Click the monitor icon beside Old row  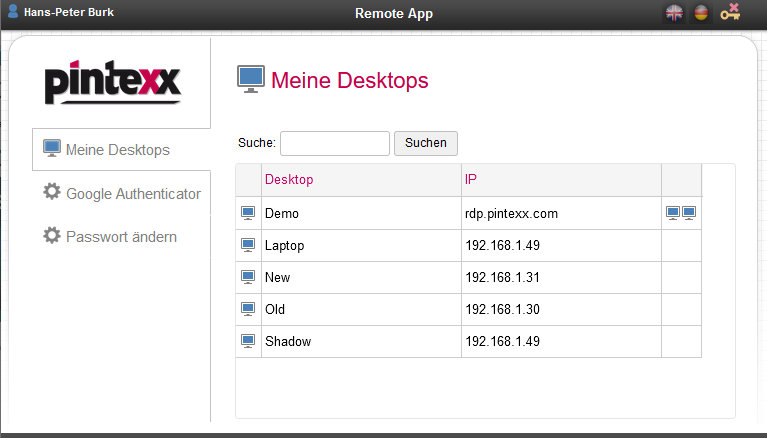pyautogui.click(x=248, y=309)
